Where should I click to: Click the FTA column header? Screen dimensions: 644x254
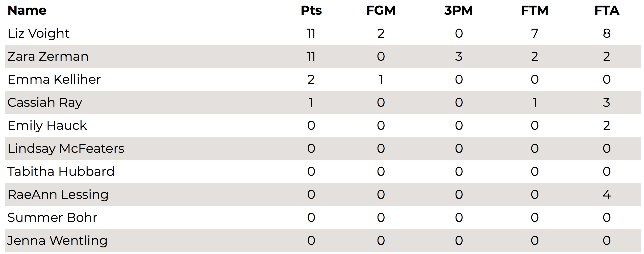point(607,10)
